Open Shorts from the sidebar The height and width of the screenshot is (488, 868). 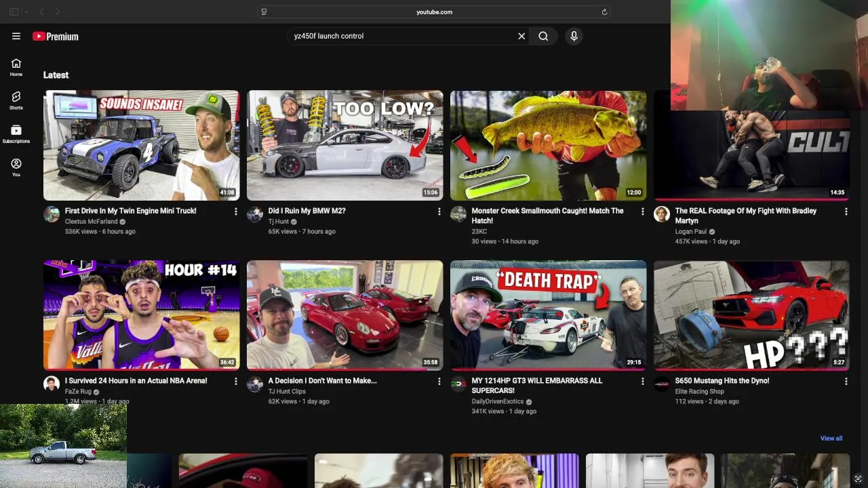point(16,100)
